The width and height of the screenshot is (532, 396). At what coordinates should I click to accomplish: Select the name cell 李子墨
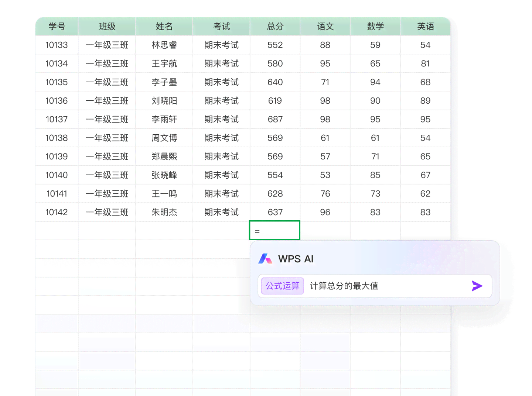click(164, 82)
